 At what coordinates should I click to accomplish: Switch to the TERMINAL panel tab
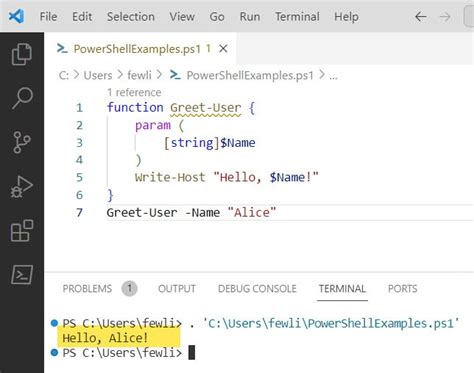[x=342, y=288]
